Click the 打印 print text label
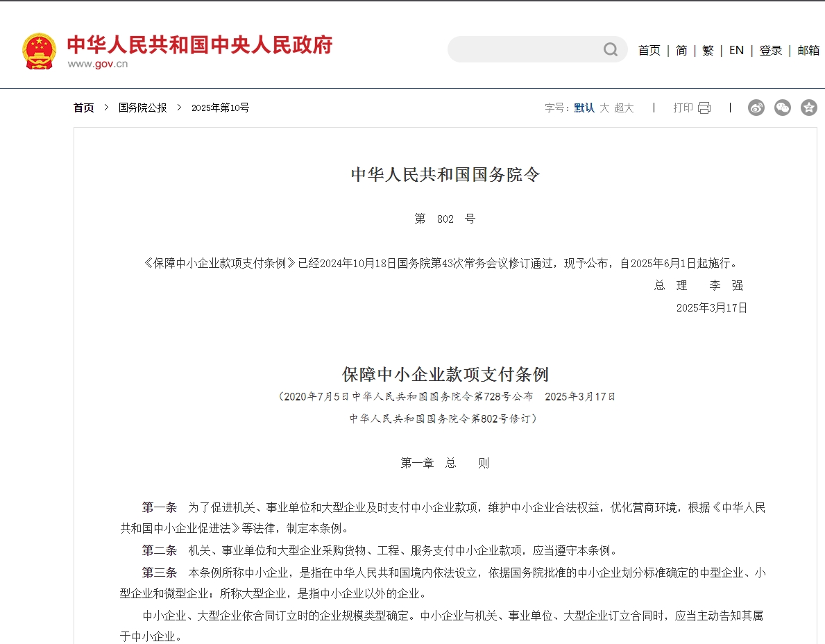Image resolution: width=825 pixels, height=644 pixels. coord(683,108)
